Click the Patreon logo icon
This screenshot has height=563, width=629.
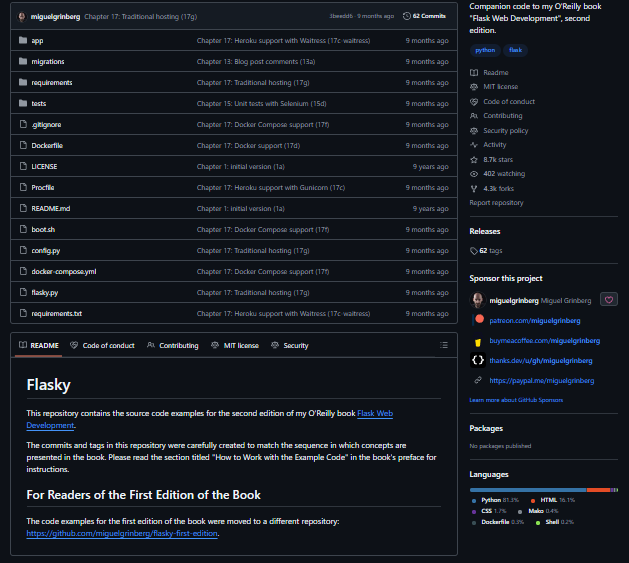(479, 319)
